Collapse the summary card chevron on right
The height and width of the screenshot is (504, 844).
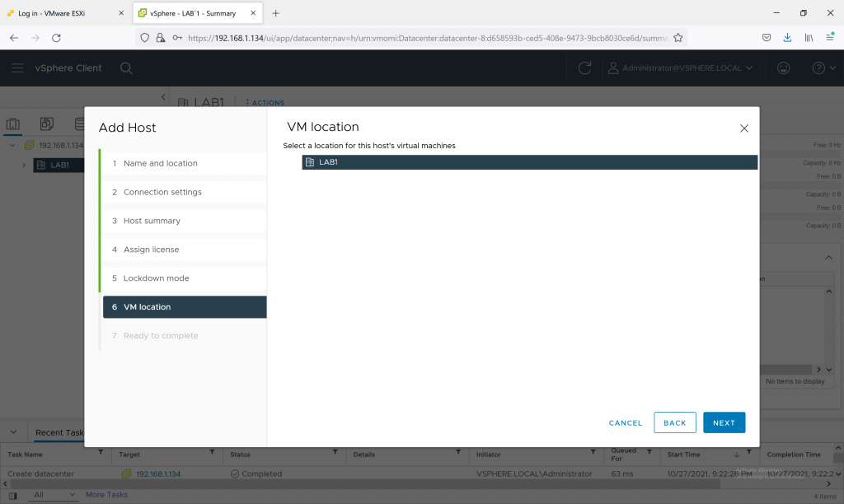point(828,258)
